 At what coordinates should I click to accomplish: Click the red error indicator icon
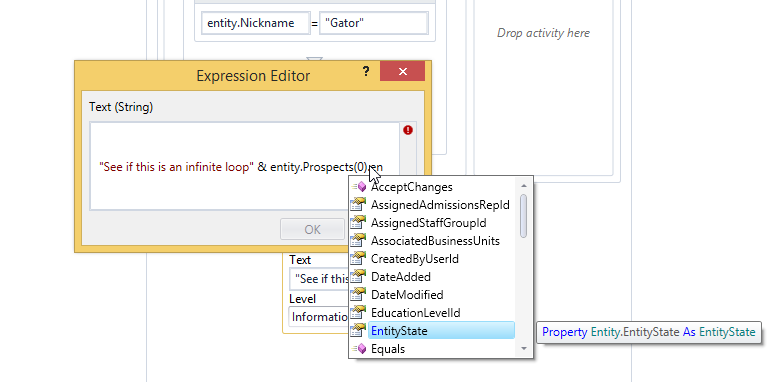coord(408,130)
